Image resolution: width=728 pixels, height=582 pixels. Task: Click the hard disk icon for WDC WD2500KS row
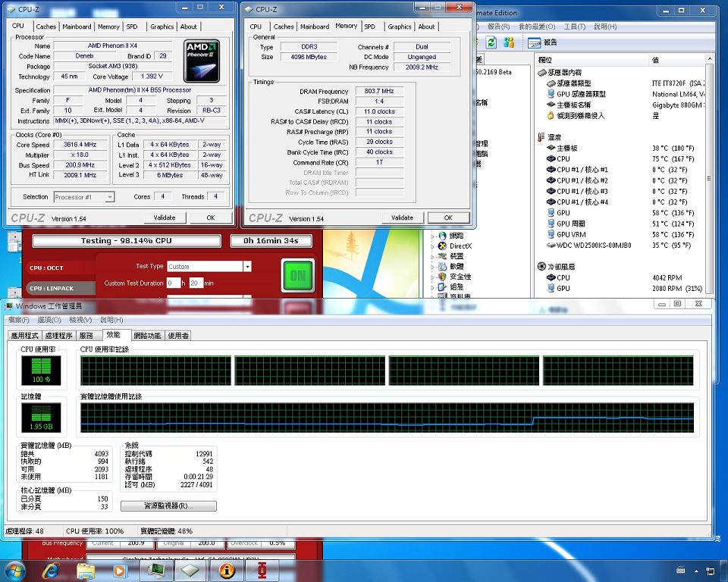click(551, 245)
